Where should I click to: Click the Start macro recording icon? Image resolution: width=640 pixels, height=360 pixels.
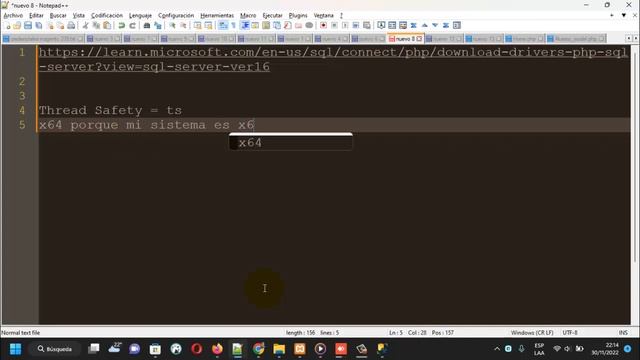[323, 26]
